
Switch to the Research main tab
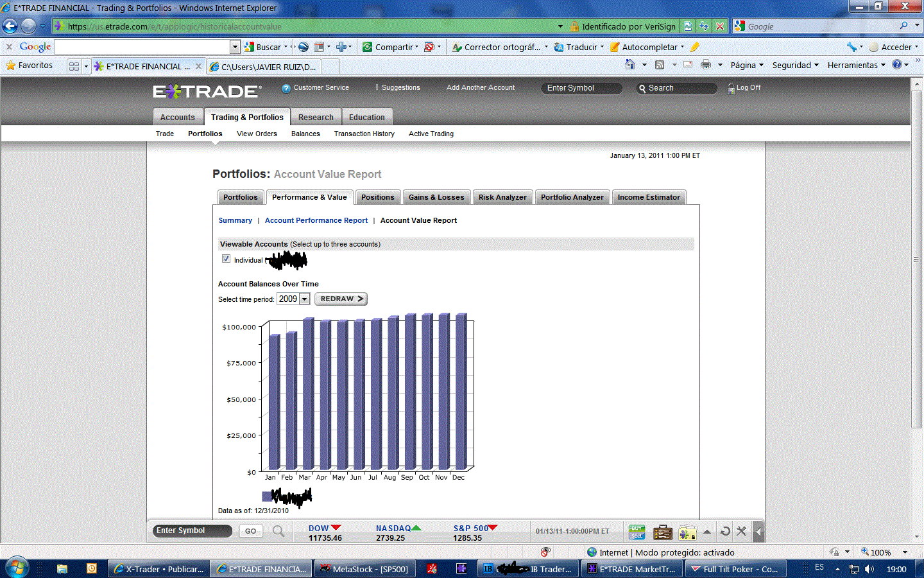[316, 117]
